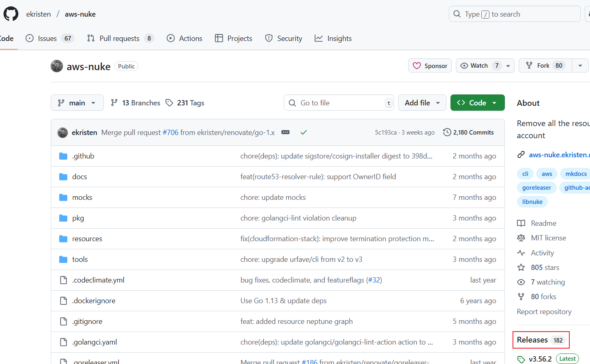View 231 Tags

(185, 103)
